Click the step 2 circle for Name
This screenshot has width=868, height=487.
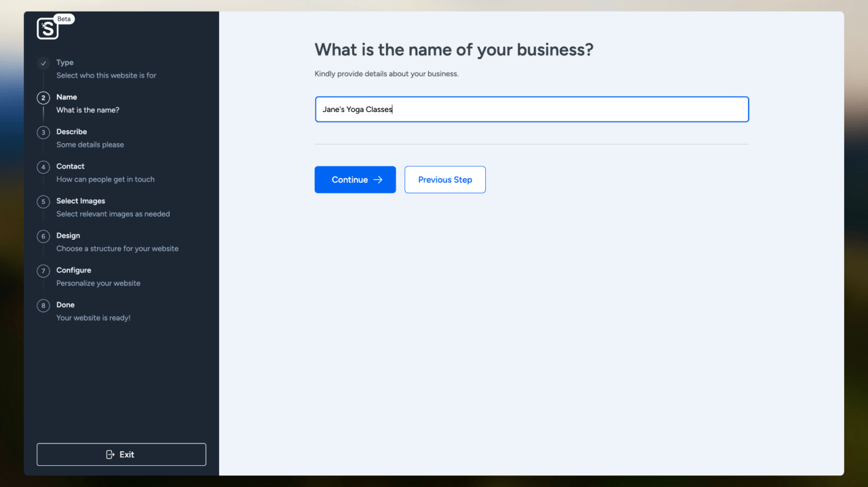click(x=43, y=98)
